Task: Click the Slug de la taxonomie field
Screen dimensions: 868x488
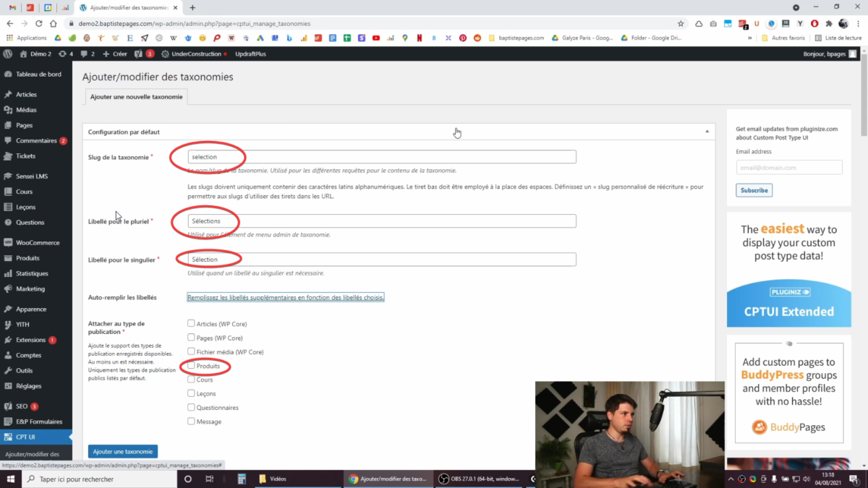Action: [x=381, y=157]
